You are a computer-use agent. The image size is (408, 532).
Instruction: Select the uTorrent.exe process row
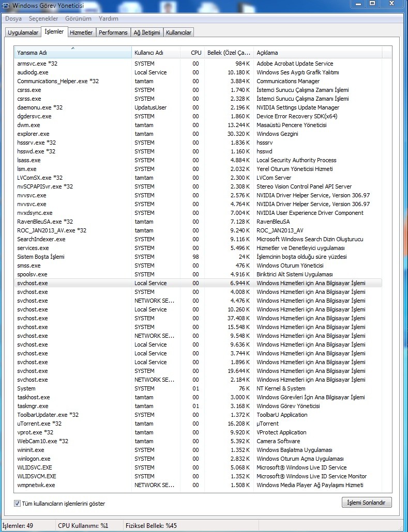pyautogui.click(x=40, y=424)
